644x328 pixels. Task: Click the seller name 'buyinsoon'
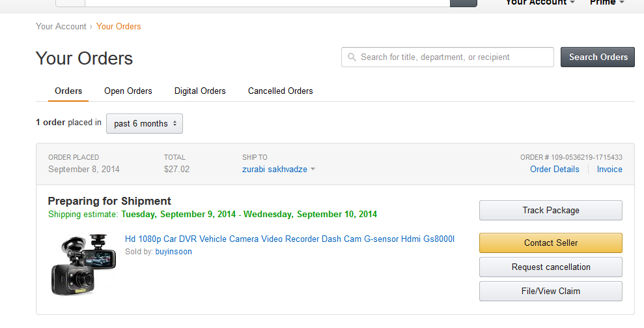(x=173, y=252)
